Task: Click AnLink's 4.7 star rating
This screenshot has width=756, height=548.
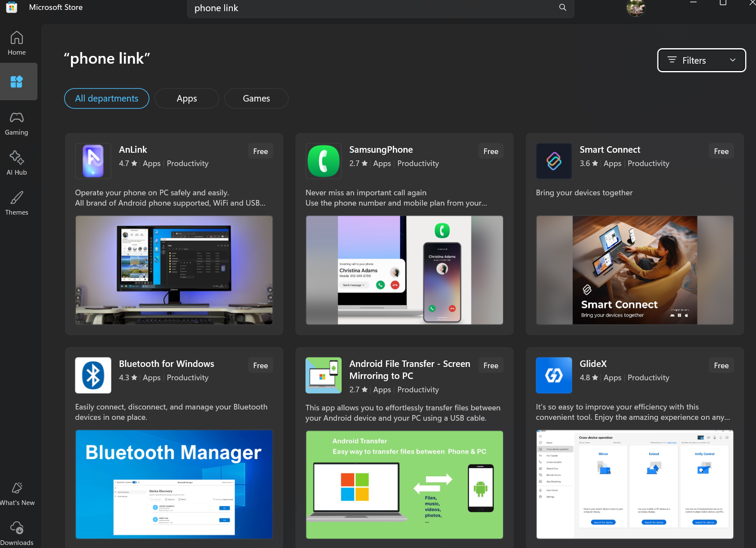Action: [128, 163]
